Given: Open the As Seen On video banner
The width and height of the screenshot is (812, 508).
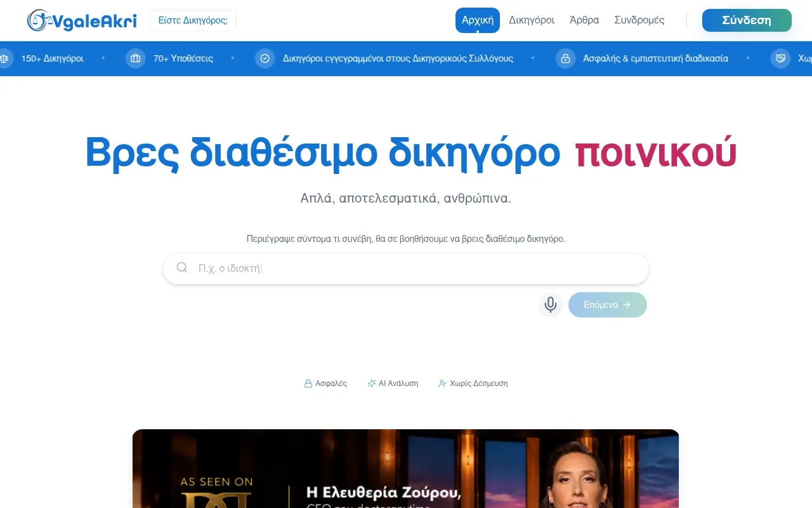Looking at the screenshot, I should coord(406,469).
